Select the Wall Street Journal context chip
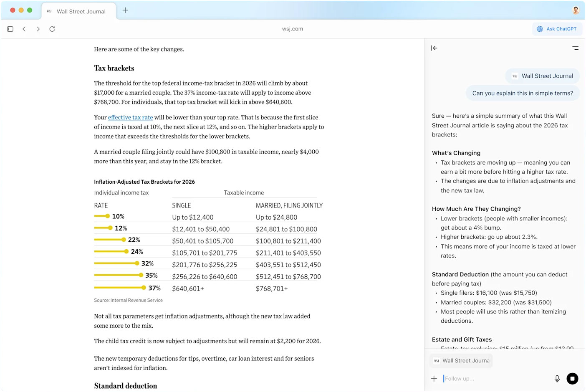The height and width of the screenshot is (392, 586). [x=461, y=361]
